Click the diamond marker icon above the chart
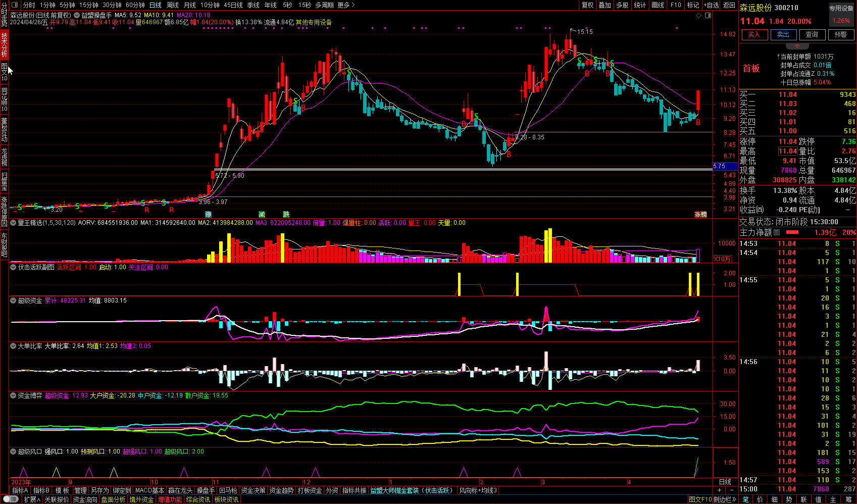 tap(699, 16)
